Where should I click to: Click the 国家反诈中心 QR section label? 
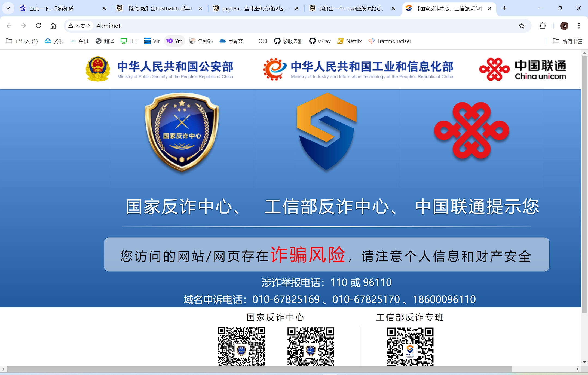click(x=275, y=317)
